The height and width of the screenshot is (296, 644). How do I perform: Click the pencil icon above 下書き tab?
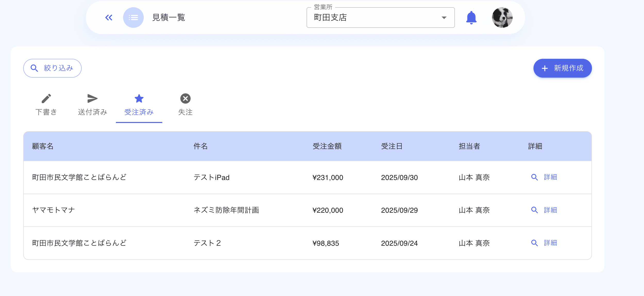coord(46,98)
